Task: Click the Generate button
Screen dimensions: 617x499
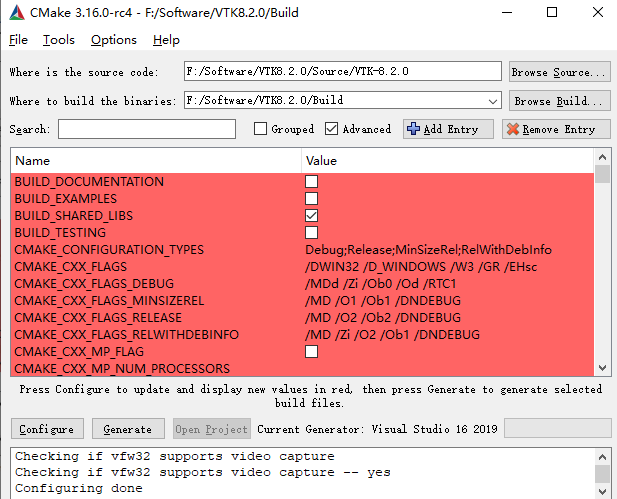Action: (128, 429)
